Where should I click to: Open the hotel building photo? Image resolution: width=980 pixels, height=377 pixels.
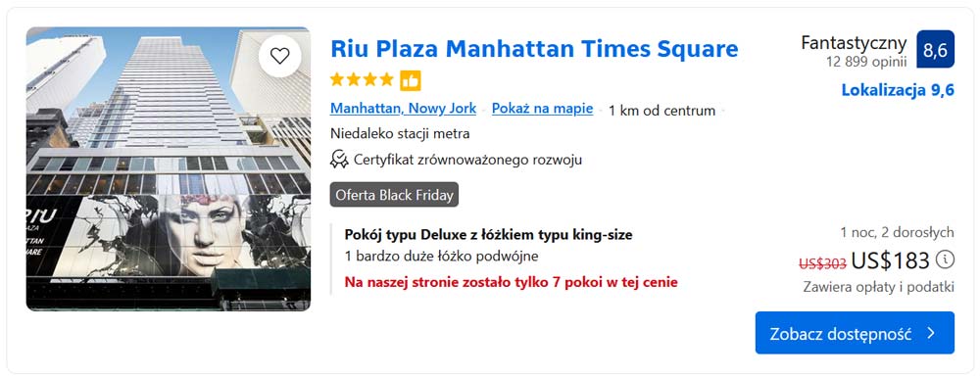(x=169, y=168)
